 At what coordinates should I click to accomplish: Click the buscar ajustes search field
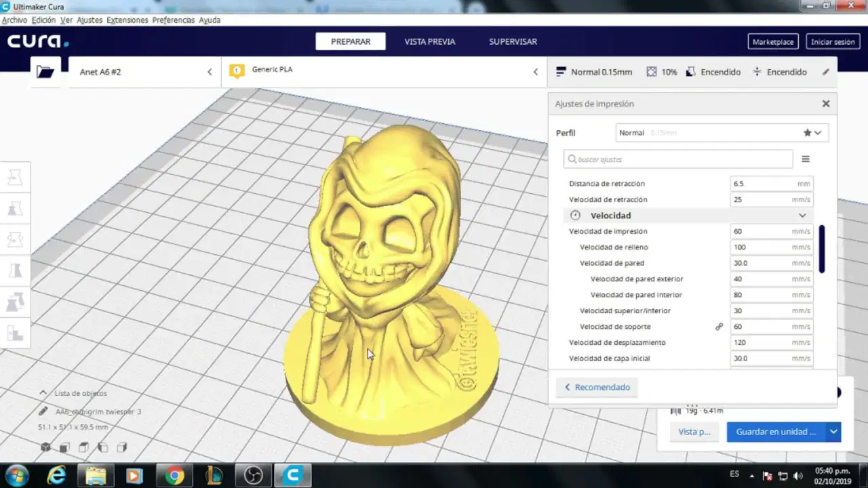click(x=678, y=159)
